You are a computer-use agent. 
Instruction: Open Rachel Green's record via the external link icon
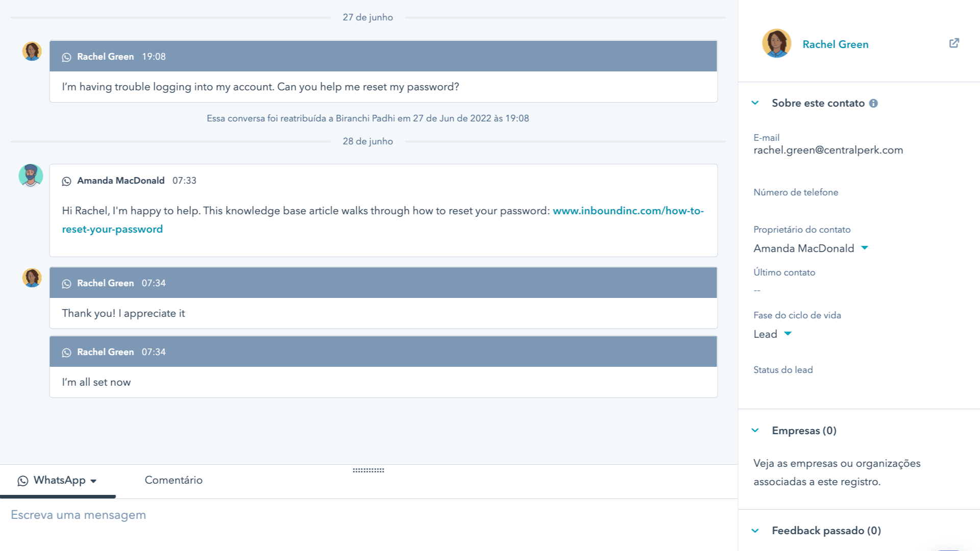pos(954,43)
